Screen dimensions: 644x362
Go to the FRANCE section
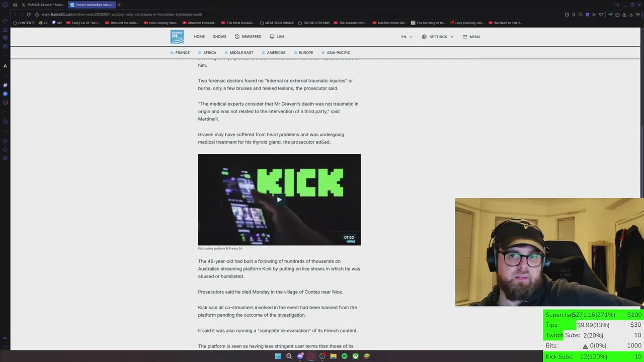click(180, 53)
